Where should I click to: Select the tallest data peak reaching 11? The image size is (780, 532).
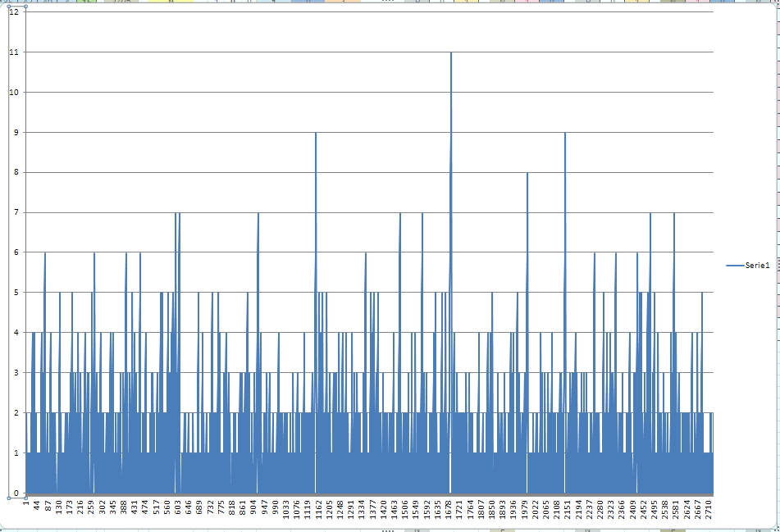[x=451, y=52]
